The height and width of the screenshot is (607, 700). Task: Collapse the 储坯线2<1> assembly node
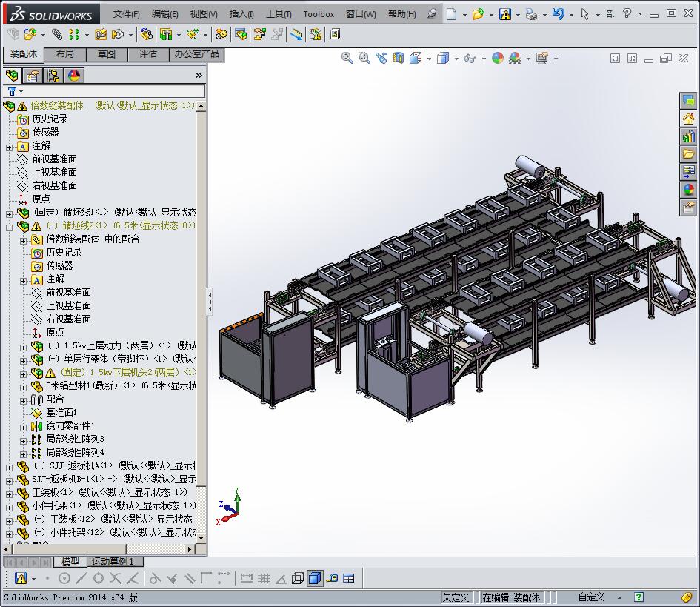9,226
